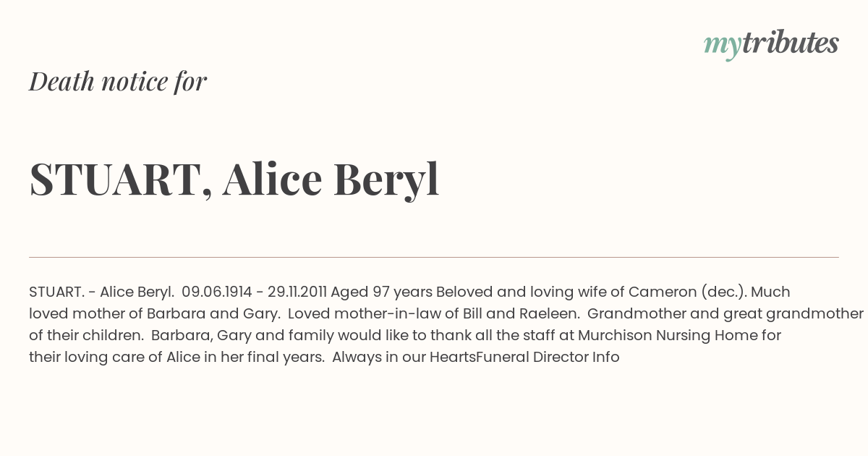Click the word 'Beryl' in the title
Screen dimensions: 868x456
click(x=386, y=180)
